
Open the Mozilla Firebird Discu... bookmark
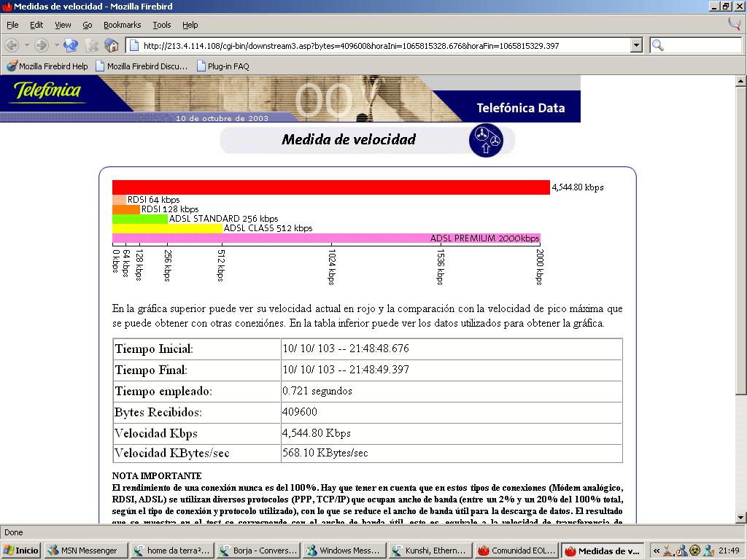point(142,66)
